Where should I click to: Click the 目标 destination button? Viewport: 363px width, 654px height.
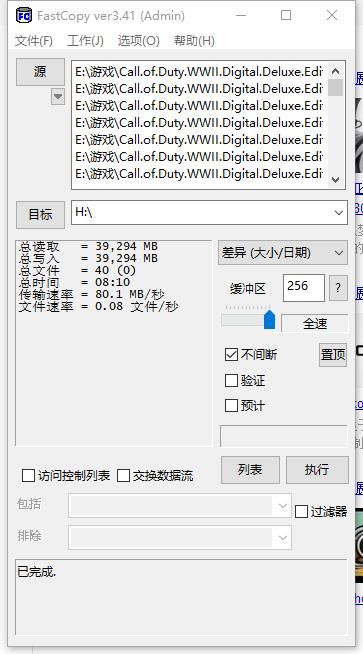coord(40,214)
